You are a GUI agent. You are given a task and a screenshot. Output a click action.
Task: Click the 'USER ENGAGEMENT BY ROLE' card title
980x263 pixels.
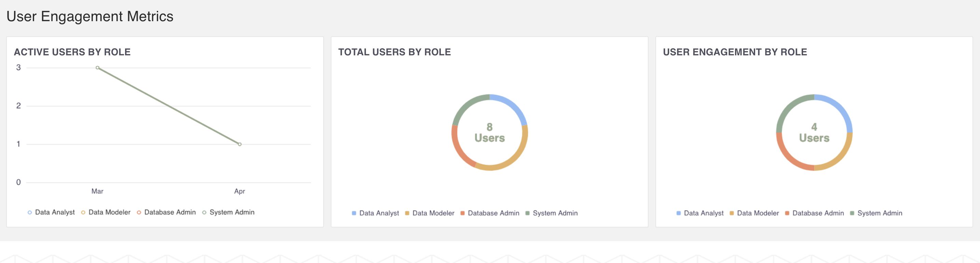pos(735,52)
